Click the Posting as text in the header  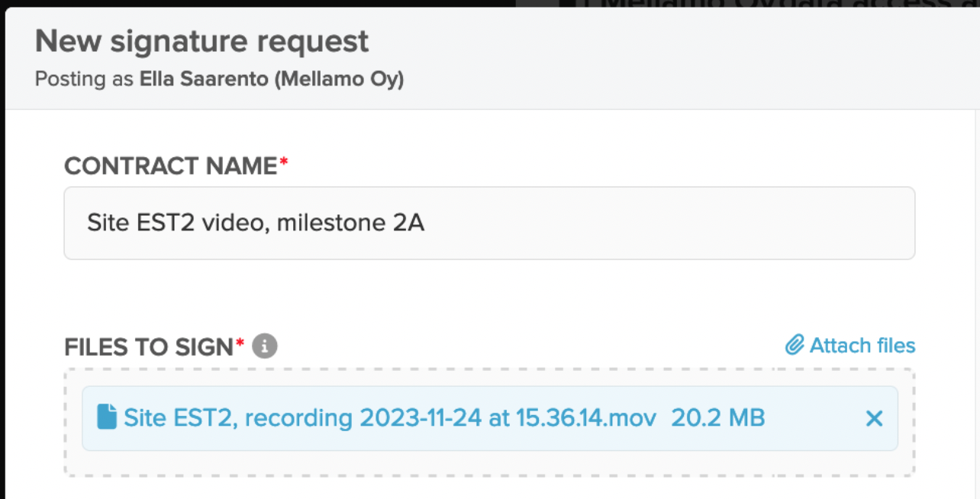click(x=85, y=79)
